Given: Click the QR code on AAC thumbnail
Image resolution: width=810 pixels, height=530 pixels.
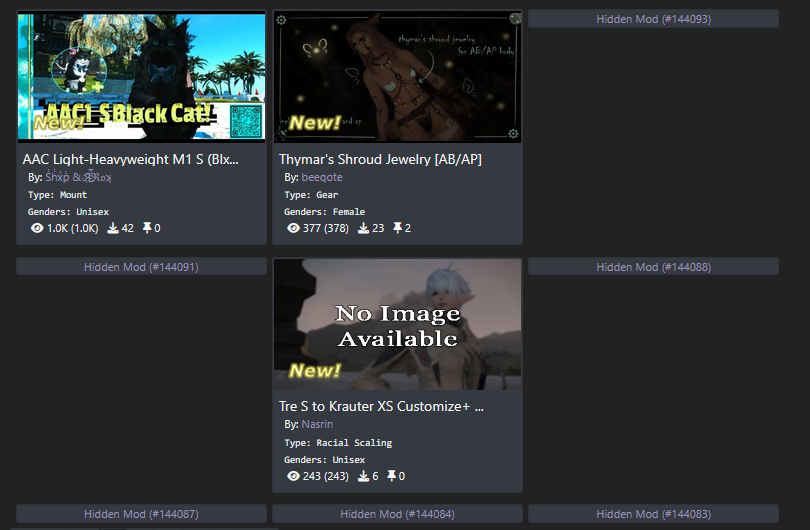Looking at the screenshot, I should tap(246, 121).
